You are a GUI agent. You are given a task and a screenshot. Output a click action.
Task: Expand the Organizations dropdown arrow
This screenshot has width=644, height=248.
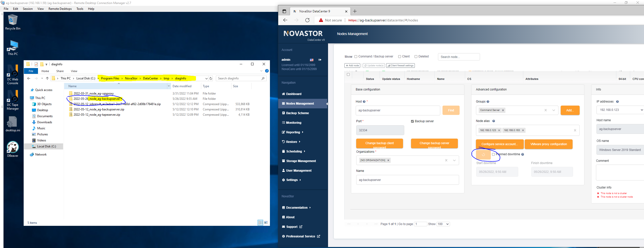click(454, 160)
